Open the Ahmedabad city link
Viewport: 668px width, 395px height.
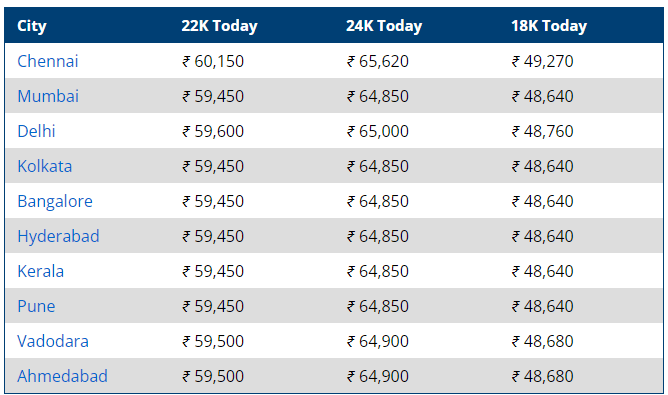pyautogui.click(x=62, y=376)
